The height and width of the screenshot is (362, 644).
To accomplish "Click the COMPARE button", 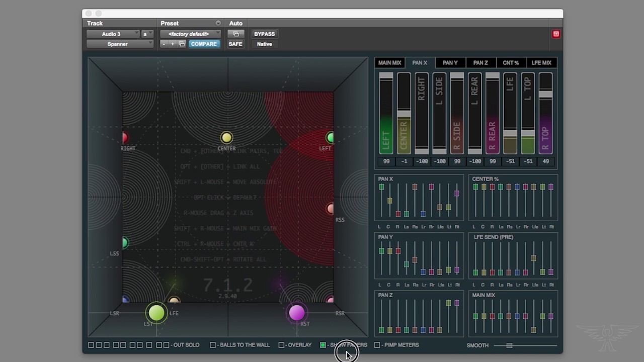I will (x=204, y=44).
